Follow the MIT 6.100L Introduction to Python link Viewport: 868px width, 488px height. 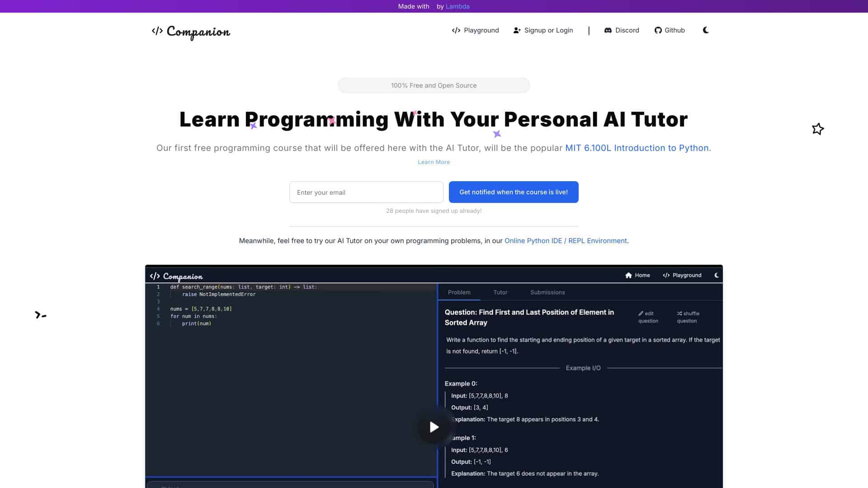click(x=637, y=148)
